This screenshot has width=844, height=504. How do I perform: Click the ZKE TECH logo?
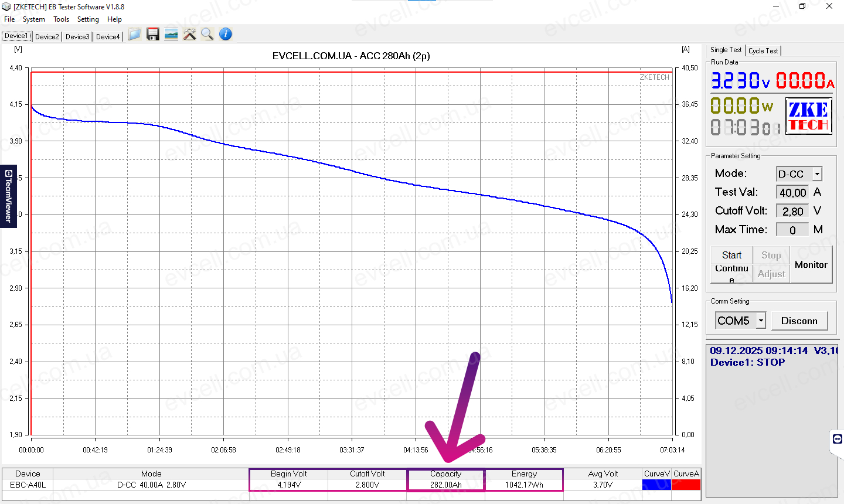click(808, 116)
